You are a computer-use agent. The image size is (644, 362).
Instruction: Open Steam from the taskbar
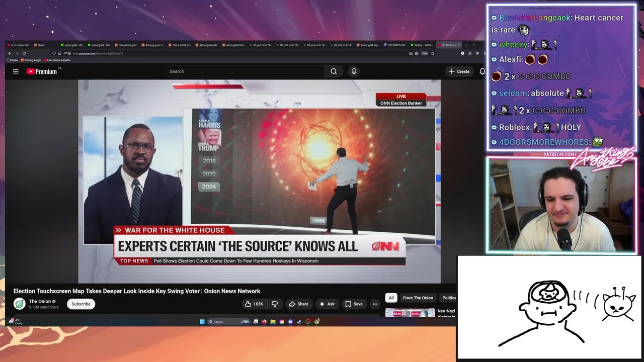point(299,322)
